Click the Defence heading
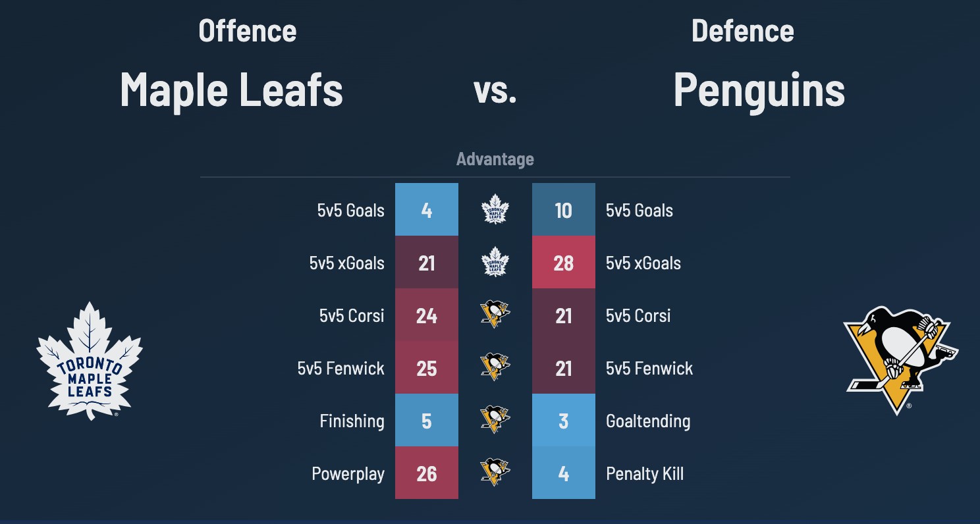The image size is (980, 524). tap(743, 31)
